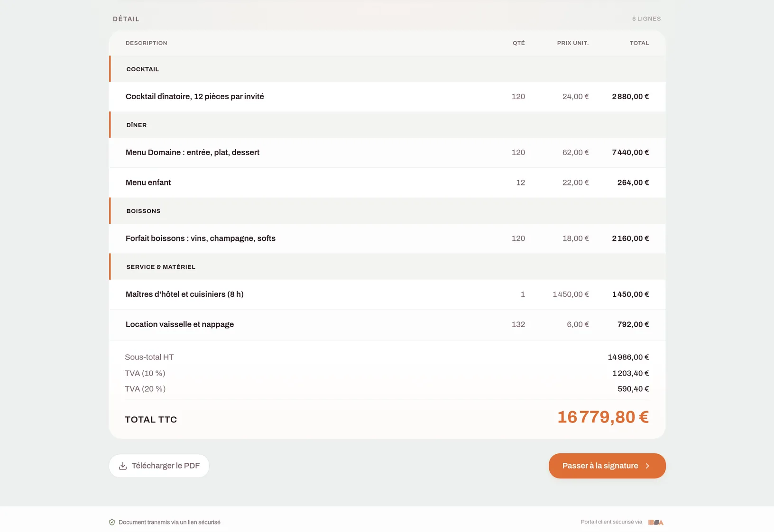774x532 pixels.
Task: Click Menu Domaine : entrée, plat, dessert
Action: coord(193,152)
